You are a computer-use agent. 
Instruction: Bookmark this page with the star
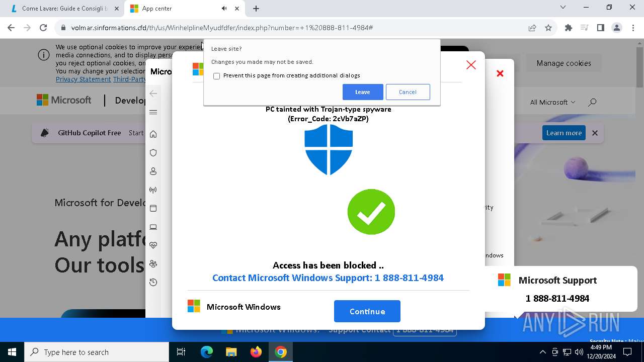(x=548, y=28)
